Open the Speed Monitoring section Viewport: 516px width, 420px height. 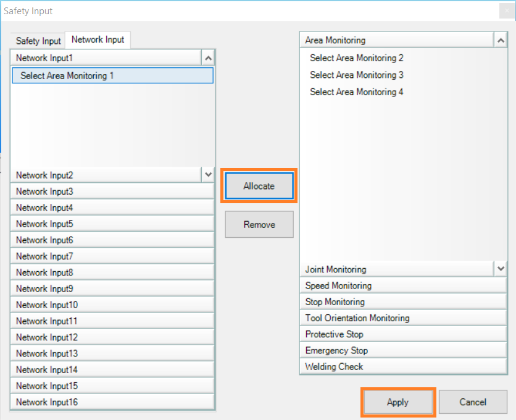click(403, 285)
